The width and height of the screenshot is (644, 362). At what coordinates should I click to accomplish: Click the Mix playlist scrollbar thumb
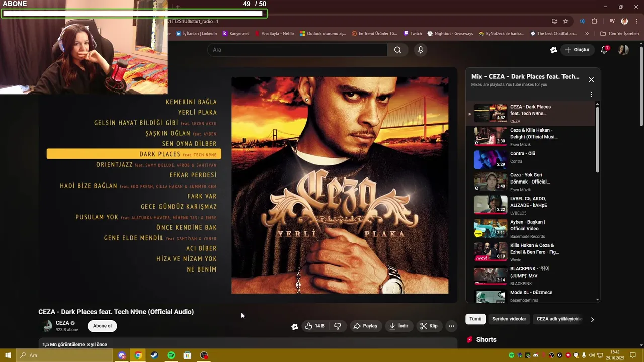(597, 140)
